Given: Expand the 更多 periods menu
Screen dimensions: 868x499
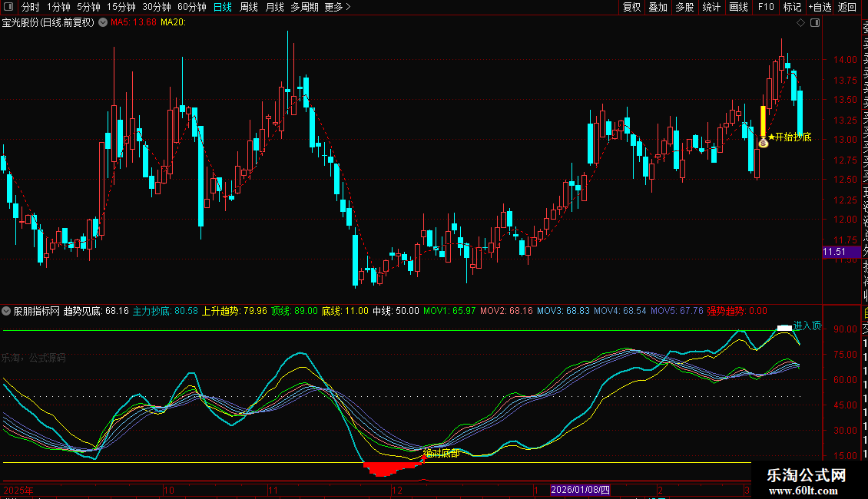Looking at the screenshot, I should (337, 7).
